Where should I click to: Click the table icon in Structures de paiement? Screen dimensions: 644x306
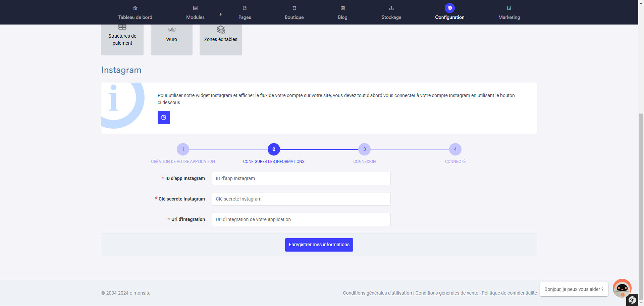(122, 27)
